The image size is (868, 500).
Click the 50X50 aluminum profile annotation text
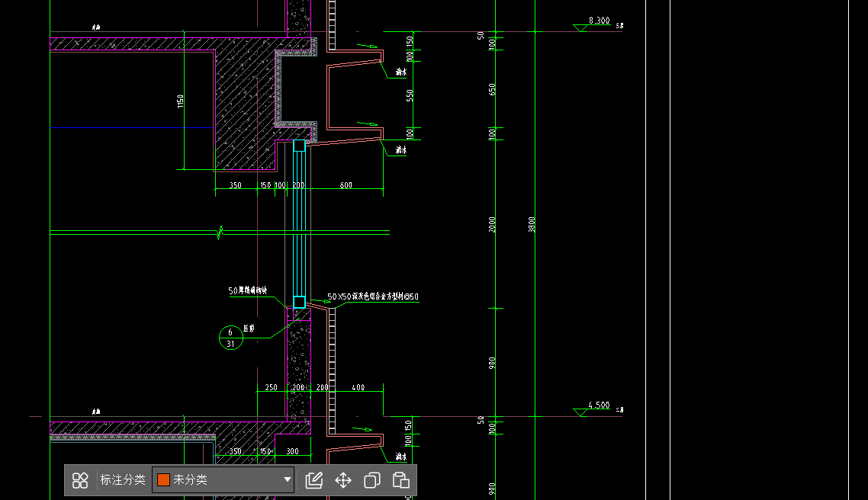372,297
